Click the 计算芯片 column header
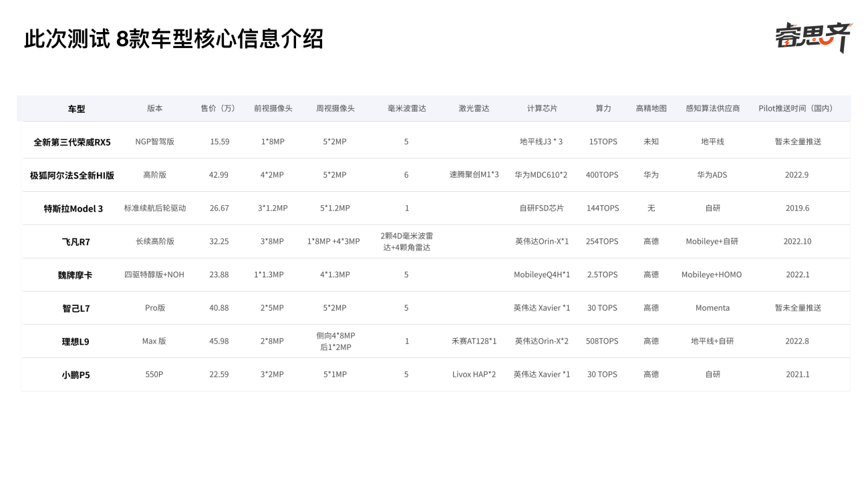This screenshot has height=487, width=868. click(x=542, y=108)
